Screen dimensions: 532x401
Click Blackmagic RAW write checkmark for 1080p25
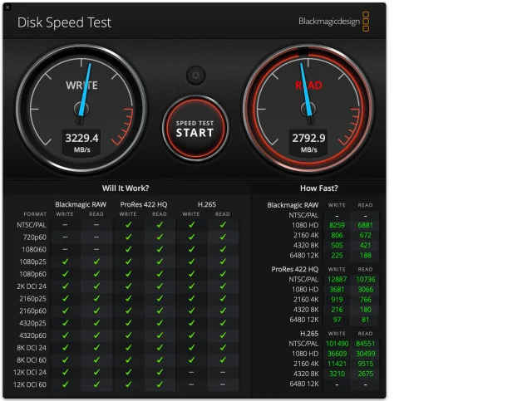pyautogui.click(x=65, y=262)
